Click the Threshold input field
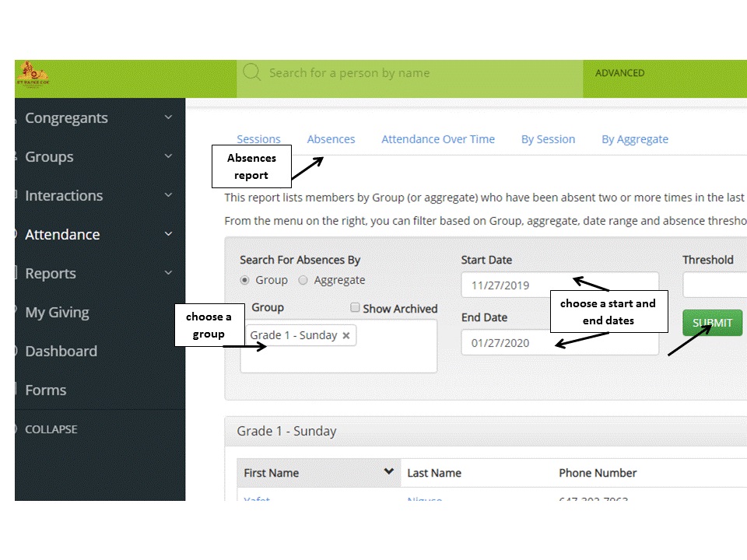The image size is (747, 560). point(714,285)
